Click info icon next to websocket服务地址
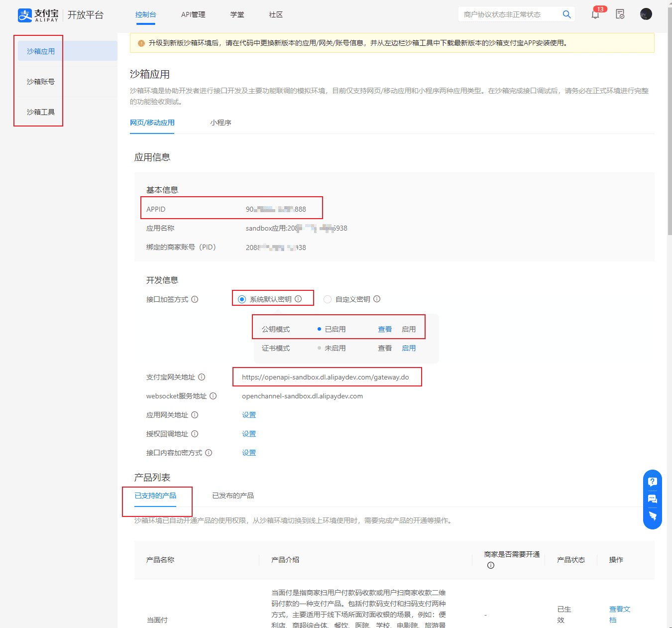Viewport: 672px width, 628px height. click(x=213, y=396)
